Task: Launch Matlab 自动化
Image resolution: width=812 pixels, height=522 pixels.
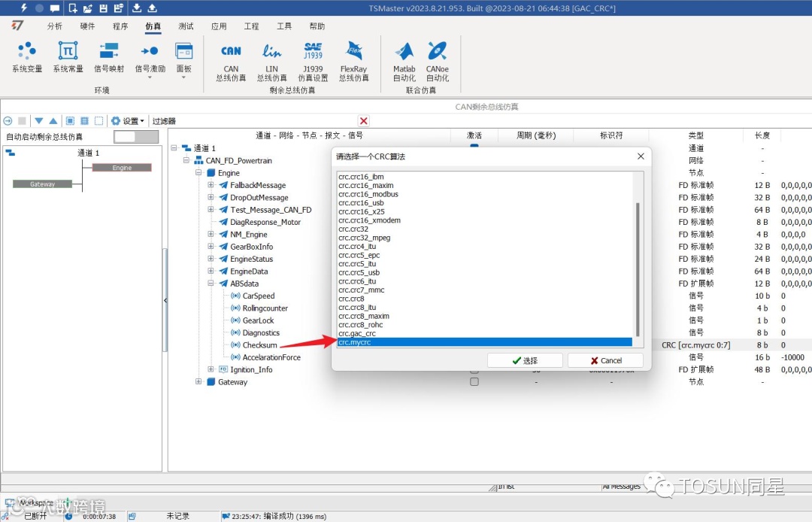Action: point(404,62)
